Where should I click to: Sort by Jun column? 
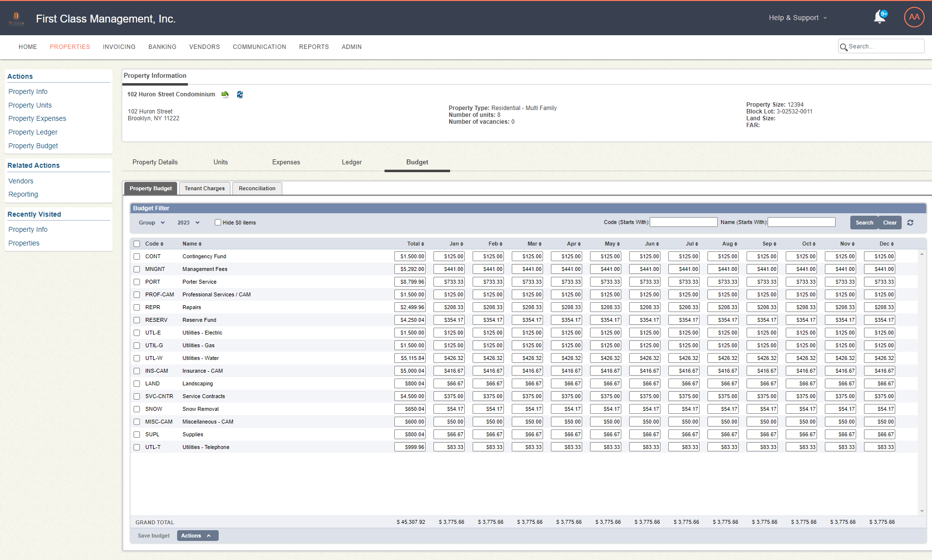click(652, 244)
